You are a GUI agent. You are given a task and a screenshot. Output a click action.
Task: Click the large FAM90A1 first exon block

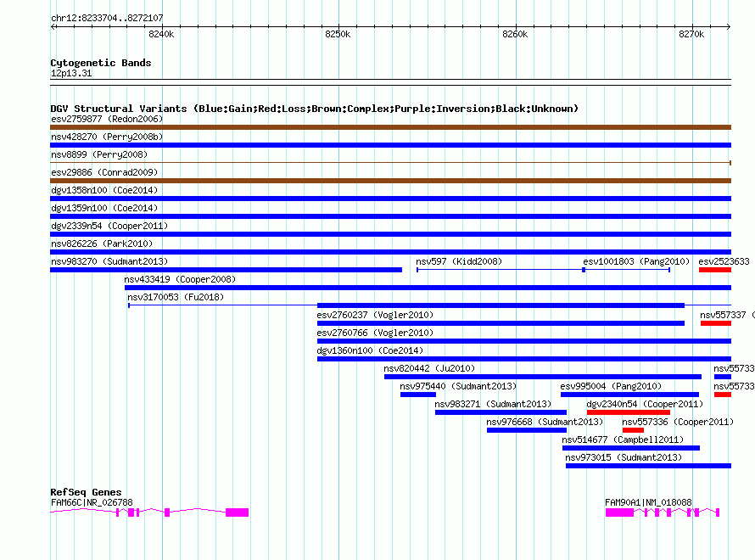pyautogui.click(x=619, y=512)
